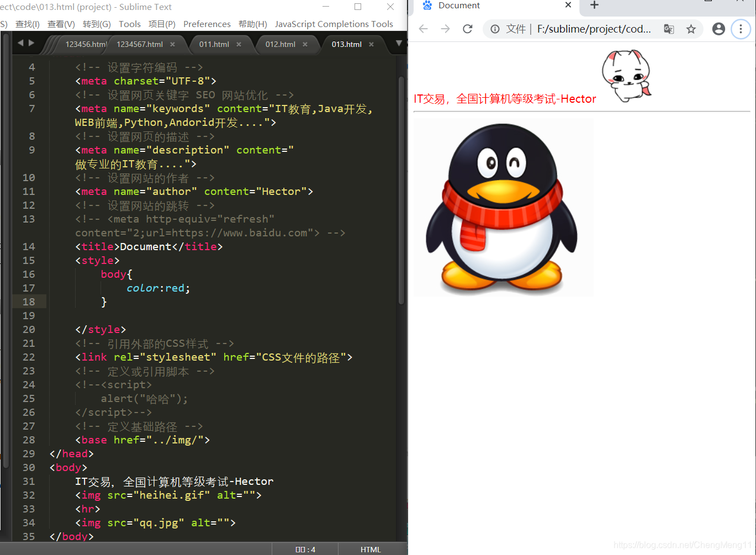This screenshot has height=555, width=756.
Task: Click the hr tag on line 33
Action: click(x=88, y=509)
